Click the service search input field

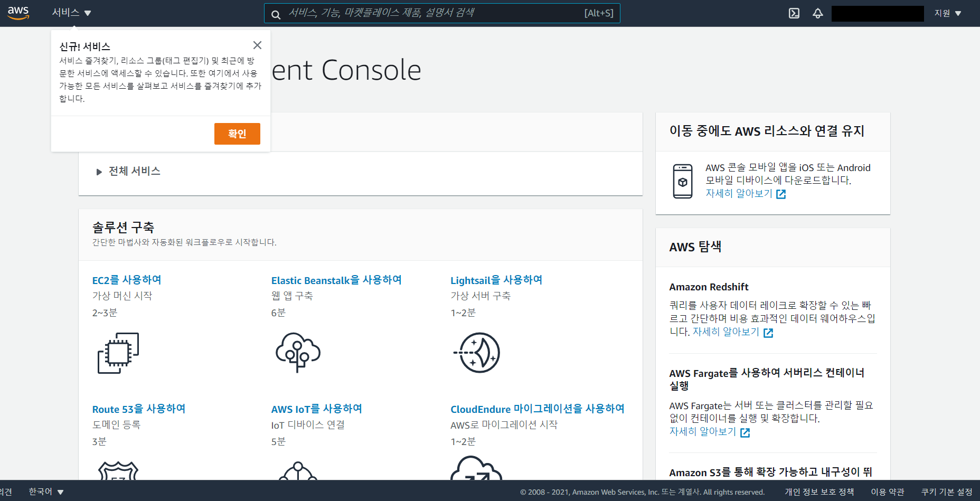(x=441, y=13)
